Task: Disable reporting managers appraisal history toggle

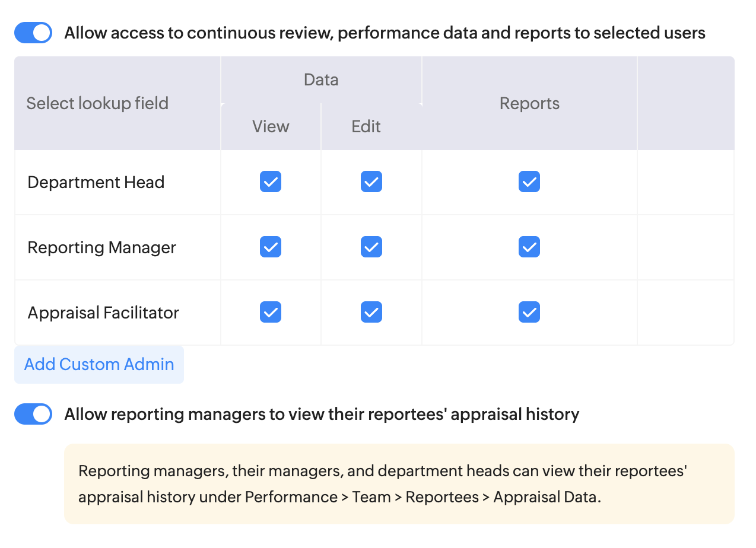Action: pos(33,414)
